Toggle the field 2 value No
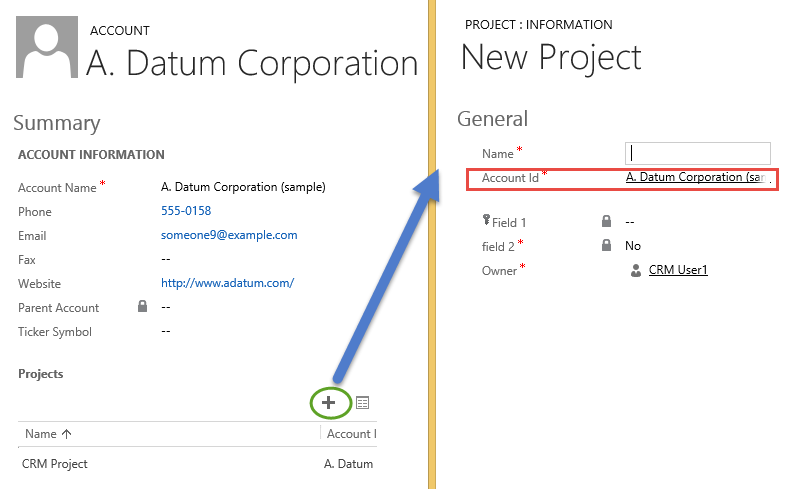The width and height of the screenshot is (786, 489). 633,246
